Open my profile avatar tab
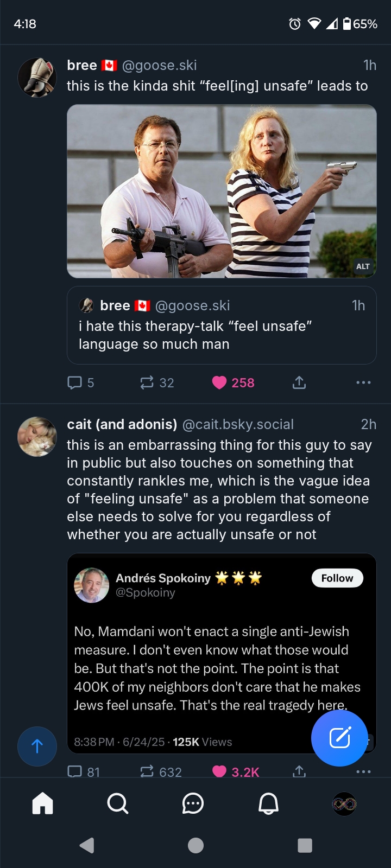The width and height of the screenshot is (391, 868). pyautogui.click(x=344, y=803)
